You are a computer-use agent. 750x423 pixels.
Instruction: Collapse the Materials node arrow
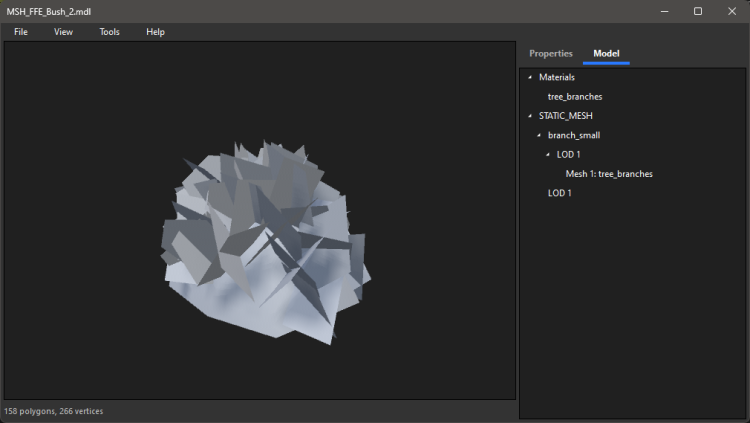click(530, 78)
